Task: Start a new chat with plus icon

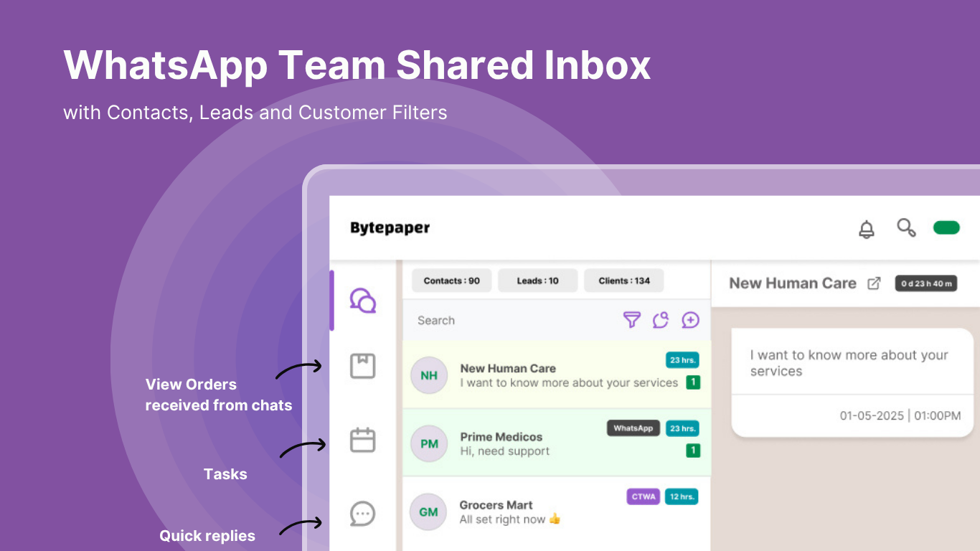Action: (690, 320)
